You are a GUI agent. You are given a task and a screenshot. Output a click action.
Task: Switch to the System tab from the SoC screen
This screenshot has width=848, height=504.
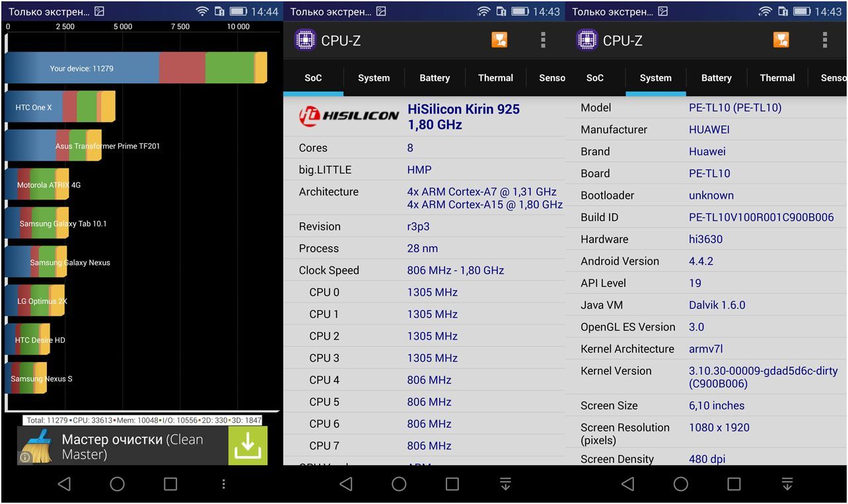coord(374,78)
